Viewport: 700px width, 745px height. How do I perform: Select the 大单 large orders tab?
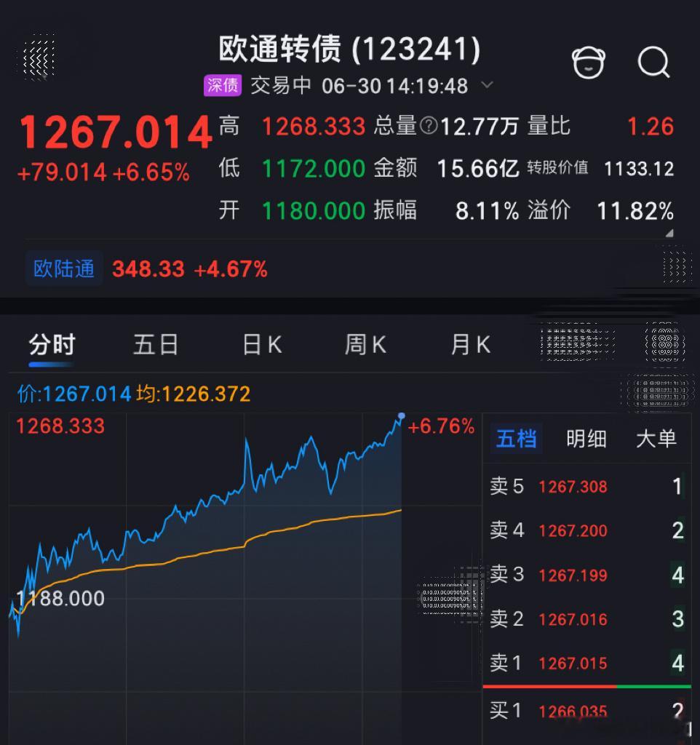(656, 438)
